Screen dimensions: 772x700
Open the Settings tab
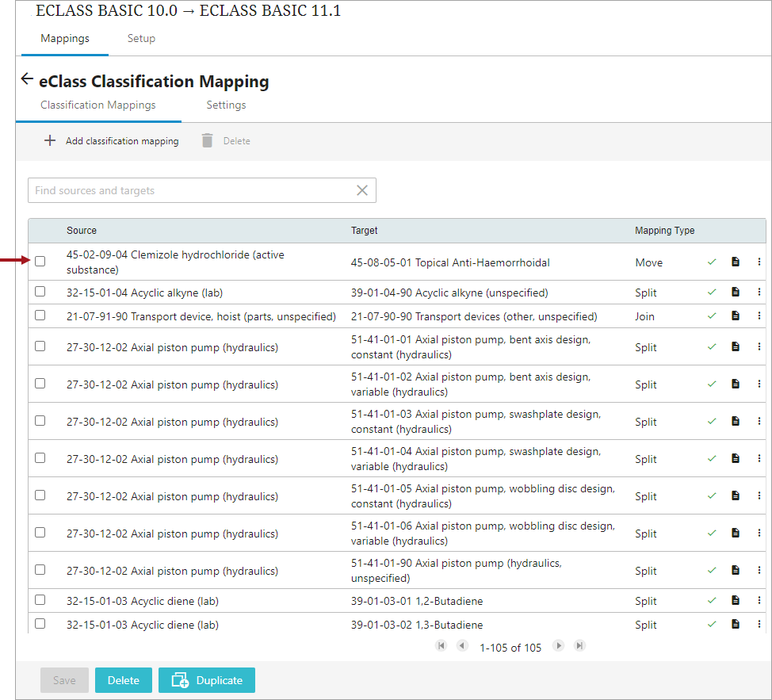(226, 105)
